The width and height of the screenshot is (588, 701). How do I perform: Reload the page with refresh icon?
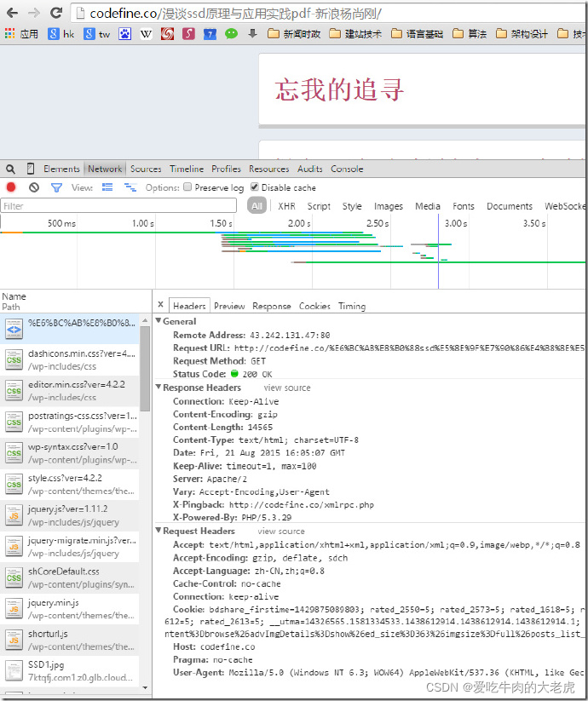(x=56, y=13)
